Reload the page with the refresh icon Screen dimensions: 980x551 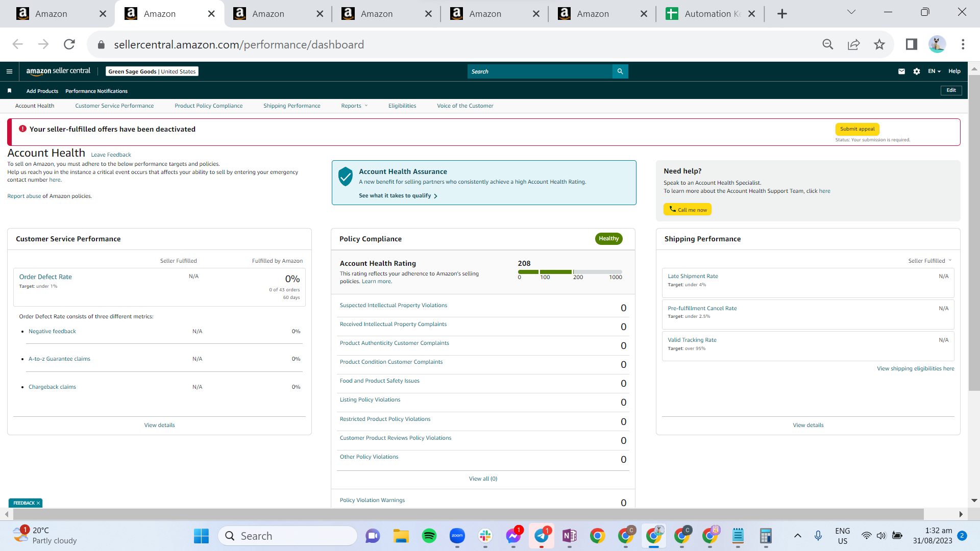click(x=69, y=44)
